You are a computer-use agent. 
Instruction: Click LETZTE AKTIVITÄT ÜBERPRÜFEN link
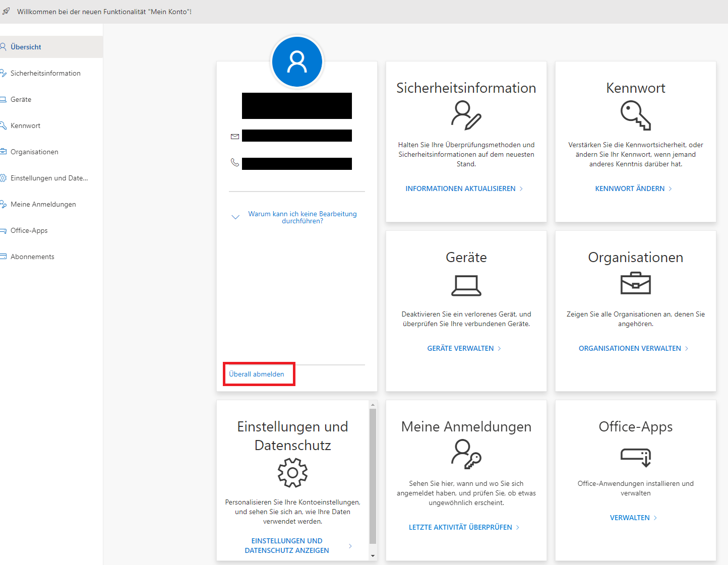click(460, 527)
